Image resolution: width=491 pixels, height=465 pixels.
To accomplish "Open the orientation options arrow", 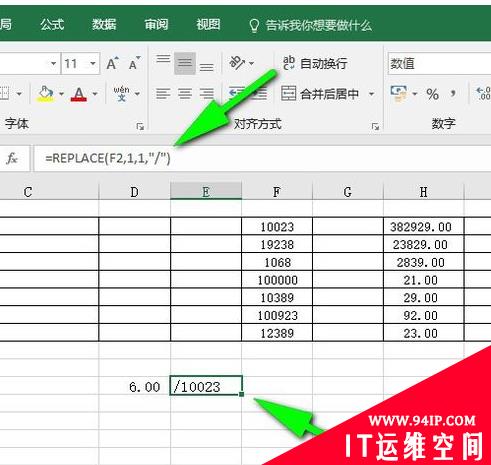I will [252, 63].
